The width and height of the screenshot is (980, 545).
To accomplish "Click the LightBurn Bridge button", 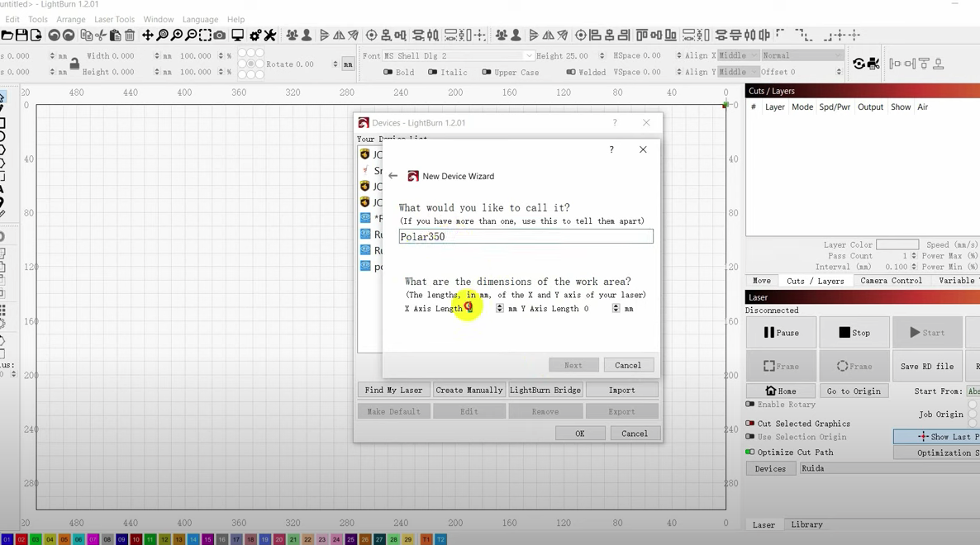I will [x=545, y=391].
